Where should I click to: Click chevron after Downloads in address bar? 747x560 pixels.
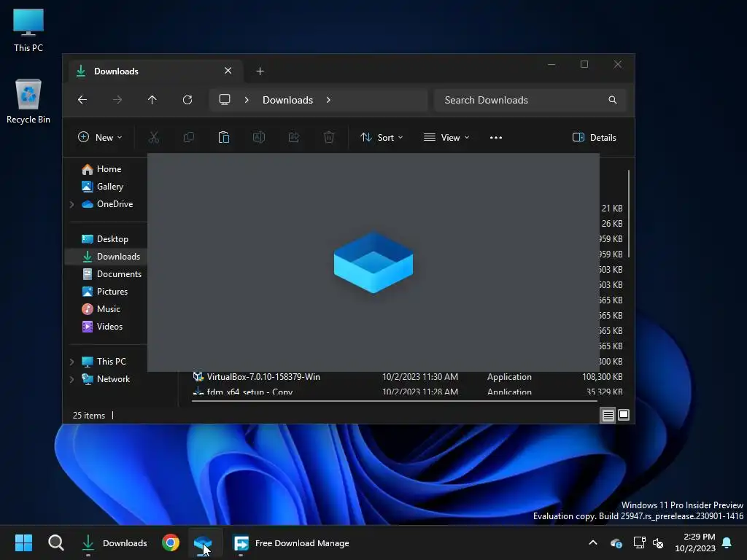[x=328, y=99]
